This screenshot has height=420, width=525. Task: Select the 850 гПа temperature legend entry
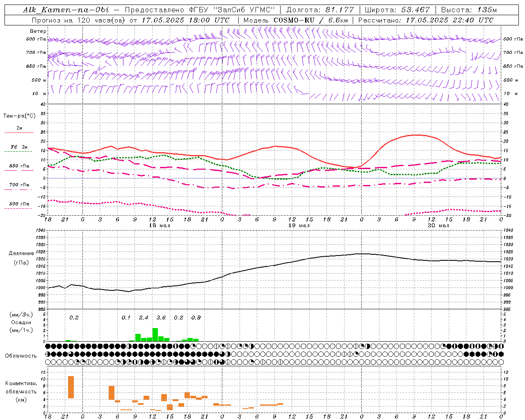point(19,166)
